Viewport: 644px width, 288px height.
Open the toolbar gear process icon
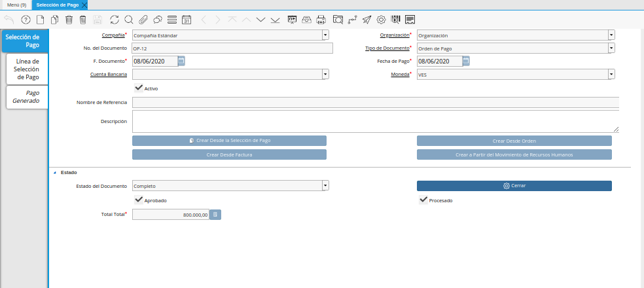(x=381, y=20)
